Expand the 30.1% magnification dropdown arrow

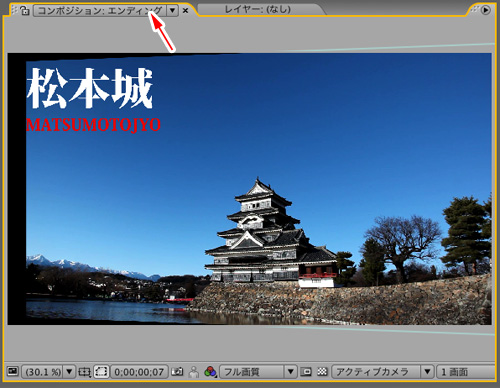[69, 371]
